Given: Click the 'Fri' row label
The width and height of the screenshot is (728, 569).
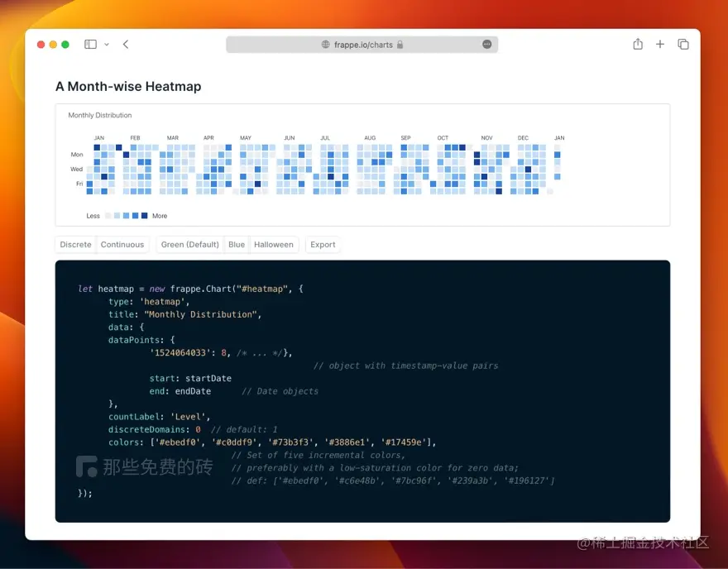Looking at the screenshot, I should click(x=79, y=184).
